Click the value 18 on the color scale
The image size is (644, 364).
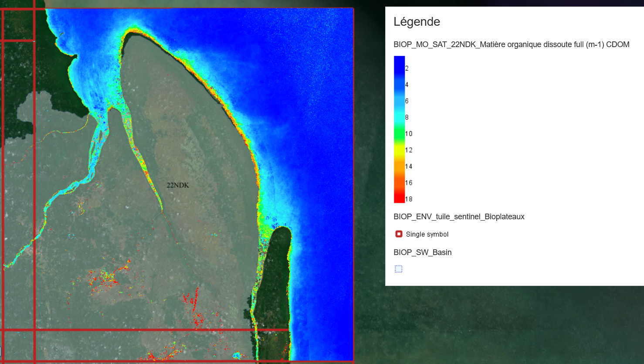pos(409,199)
